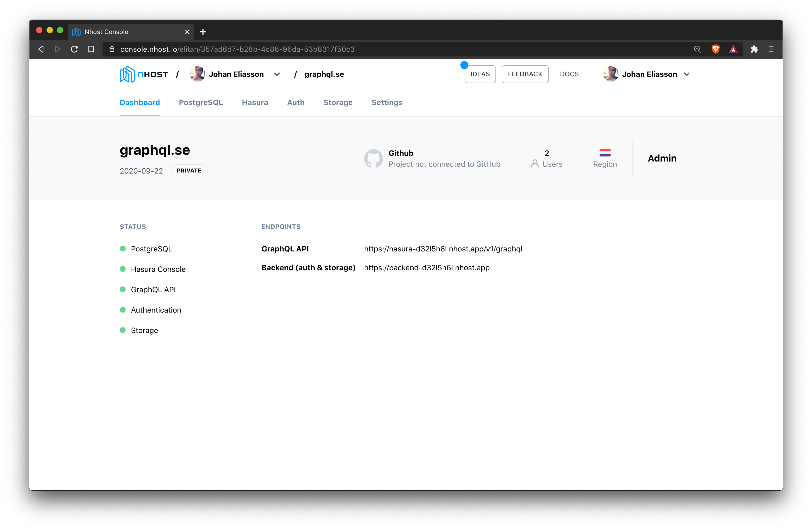
Task: Open the PostgreSQL tab
Action: coord(201,102)
